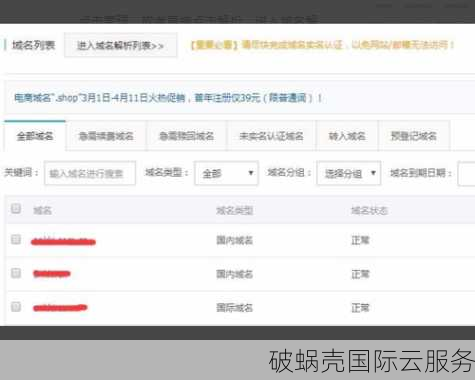Check the first 国内域名 row checkbox
Screen dimensions: 475x380
[x=16, y=239]
